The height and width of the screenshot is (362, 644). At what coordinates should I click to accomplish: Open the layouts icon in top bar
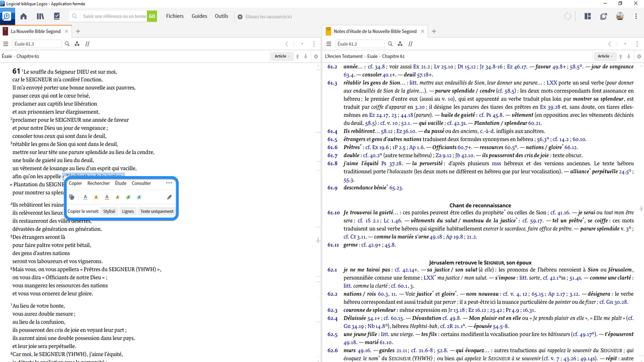[x=587, y=16]
